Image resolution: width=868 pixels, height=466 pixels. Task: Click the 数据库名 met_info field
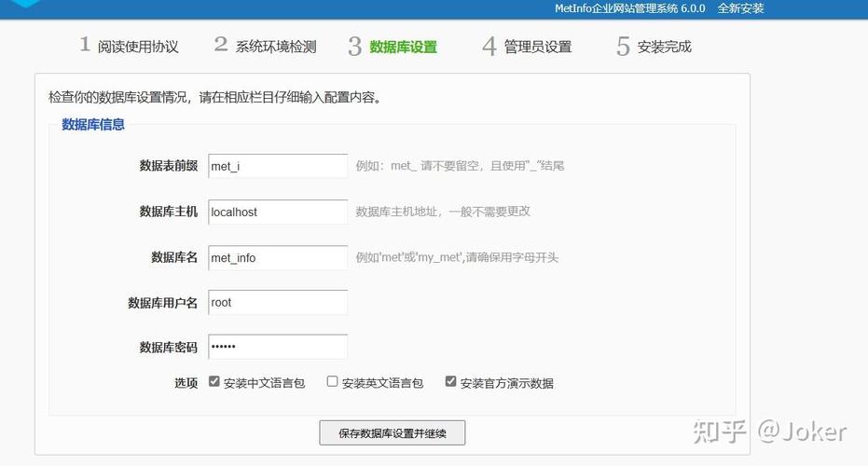(x=278, y=258)
